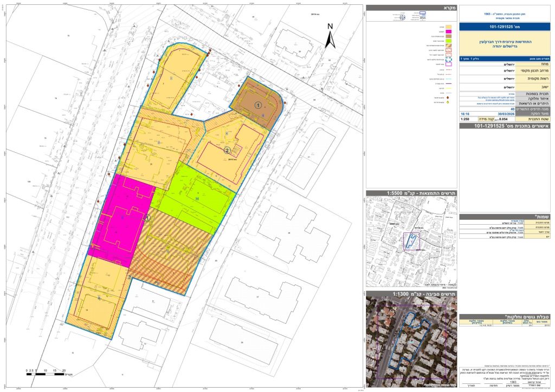
Task: Click the time value 16:16
Action: (465, 114)
